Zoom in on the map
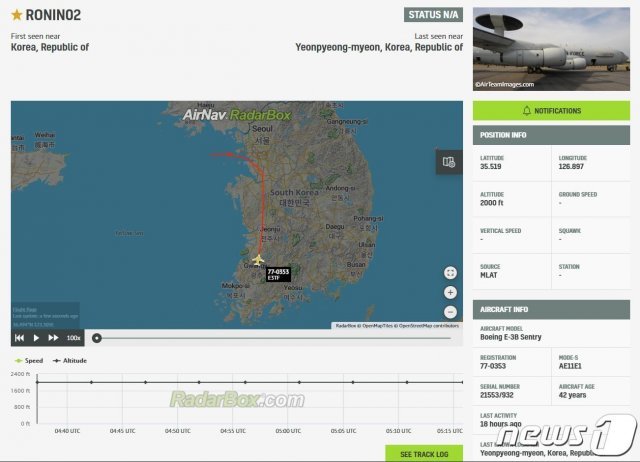This screenshot has height=462, width=640. [x=450, y=292]
